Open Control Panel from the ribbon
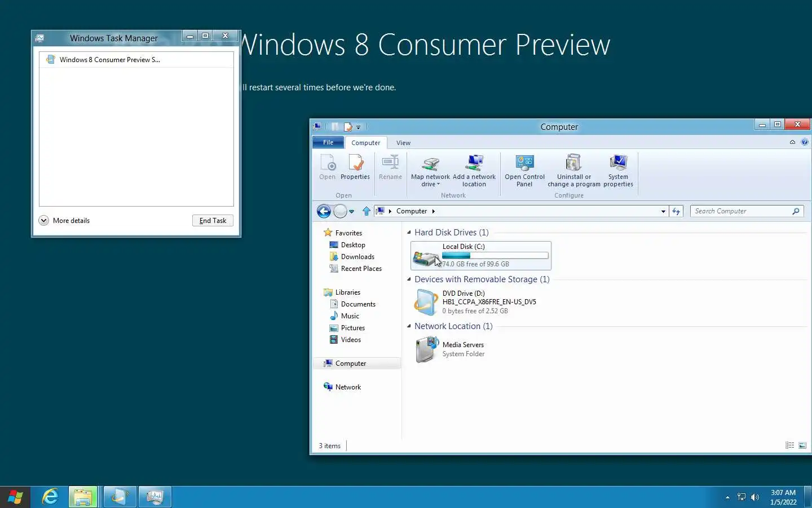The height and width of the screenshot is (508, 812). (x=524, y=170)
